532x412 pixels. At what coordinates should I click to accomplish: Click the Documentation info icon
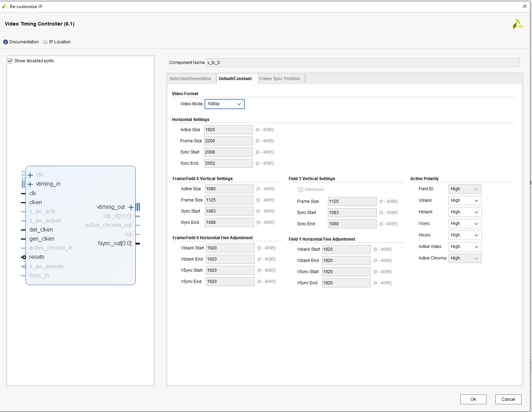point(6,42)
